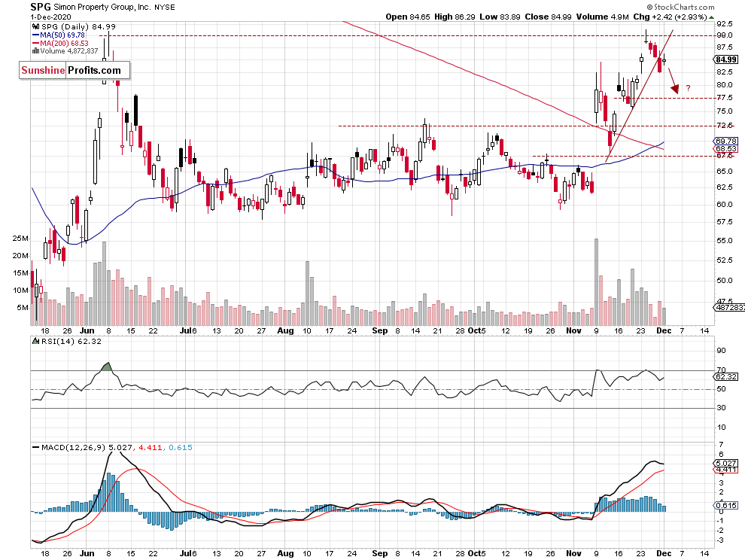Click the Simon Property Group, Inc. name

coord(102,7)
